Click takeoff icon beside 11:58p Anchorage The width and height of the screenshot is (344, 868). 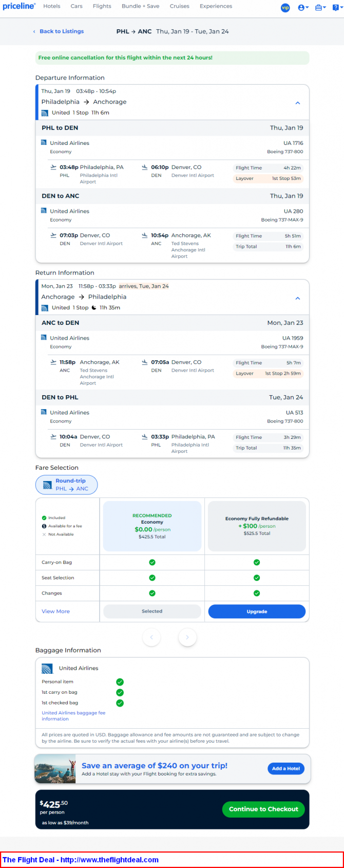[x=53, y=362]
